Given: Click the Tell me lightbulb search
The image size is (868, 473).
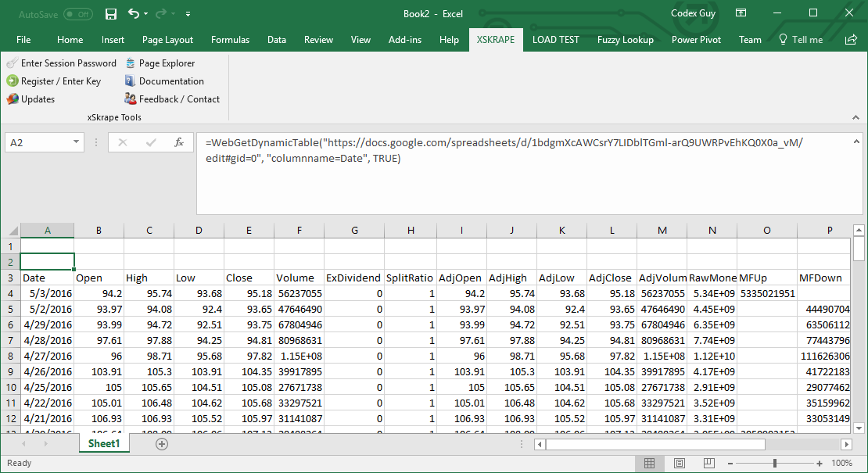Looking at the screenshot, I should 801,39.
